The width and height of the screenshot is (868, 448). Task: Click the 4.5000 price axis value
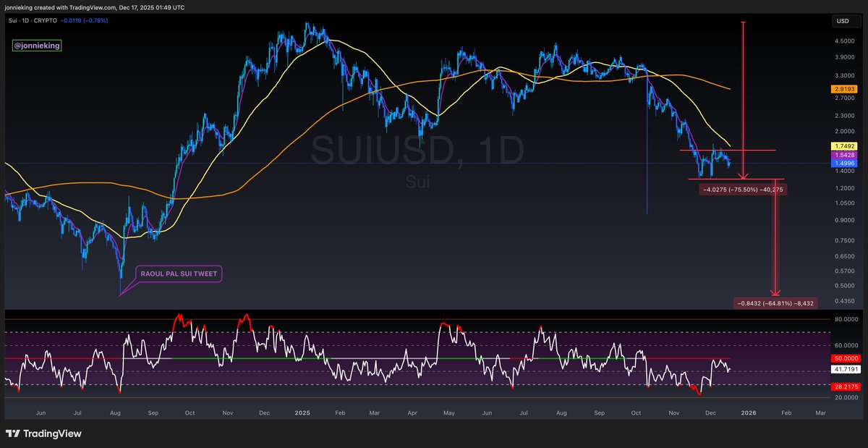pos(845,41)
